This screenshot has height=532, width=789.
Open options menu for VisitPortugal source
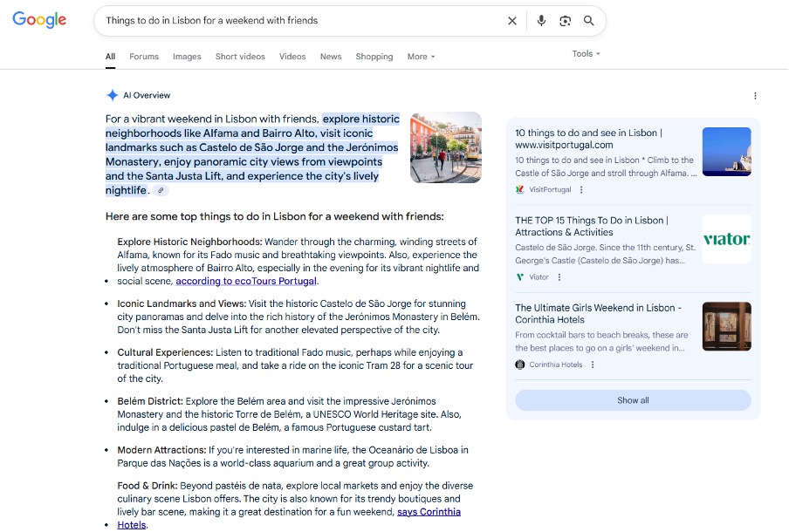pyautogui.click(x=581, y=189)
